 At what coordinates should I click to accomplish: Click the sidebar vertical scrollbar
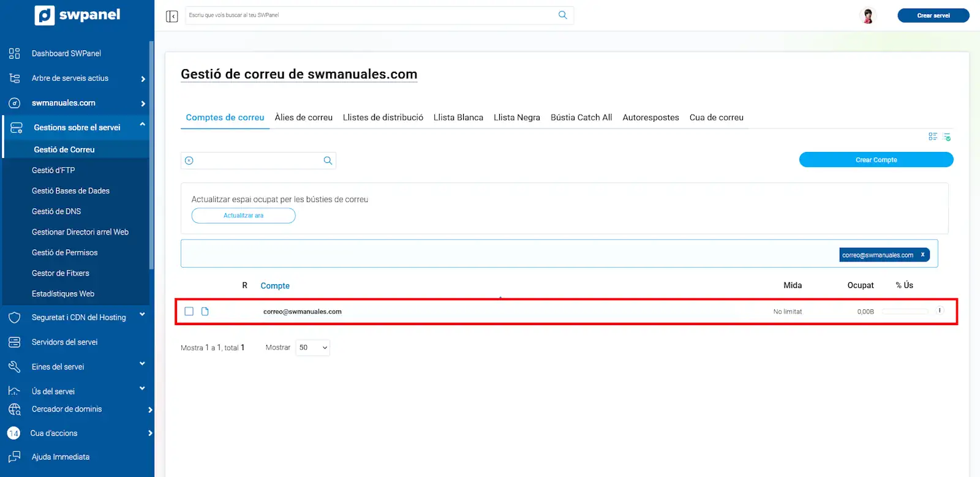[x=151, y=156]
